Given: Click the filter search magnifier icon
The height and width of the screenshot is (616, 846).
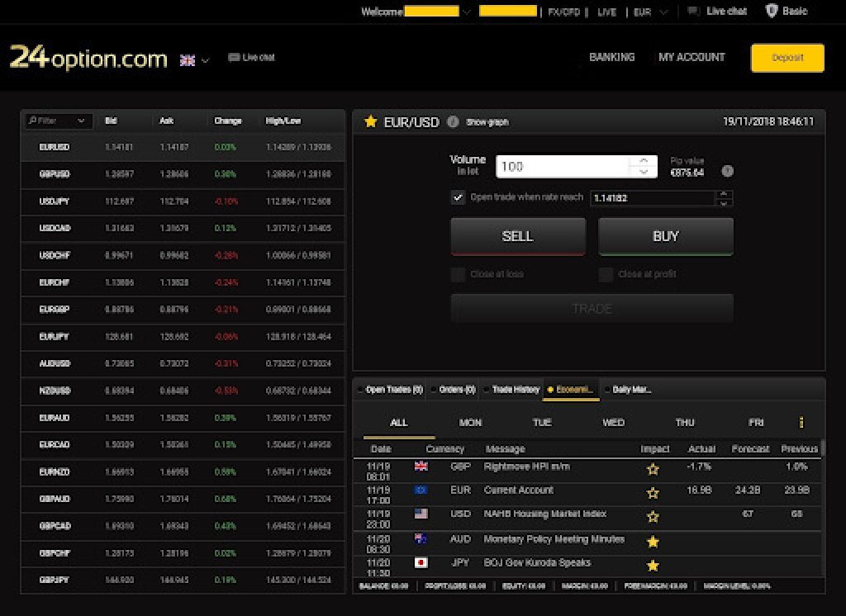Looking at the screenshot, I should click(32, 121).
